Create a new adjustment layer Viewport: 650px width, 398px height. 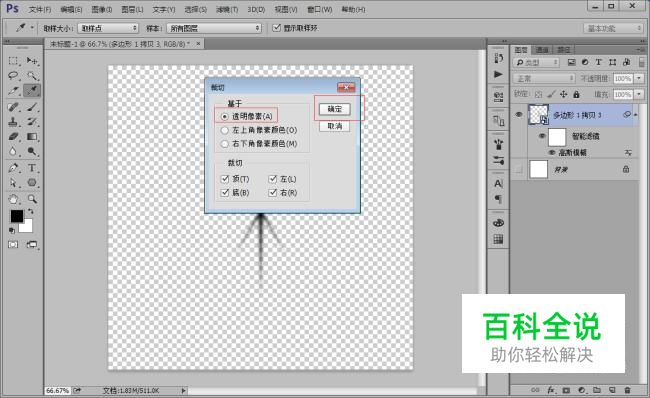pyautogui.click(x=582, y=390)
